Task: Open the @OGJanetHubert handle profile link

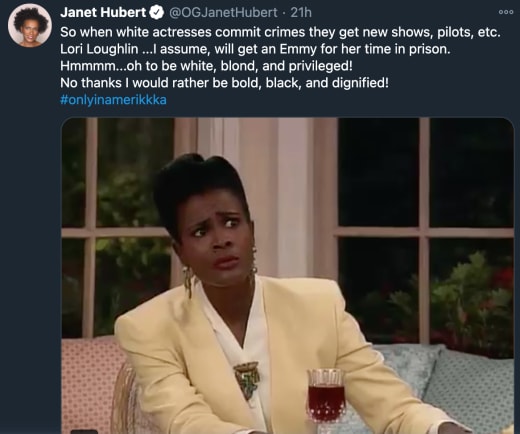Action: (x=223, y=13)
